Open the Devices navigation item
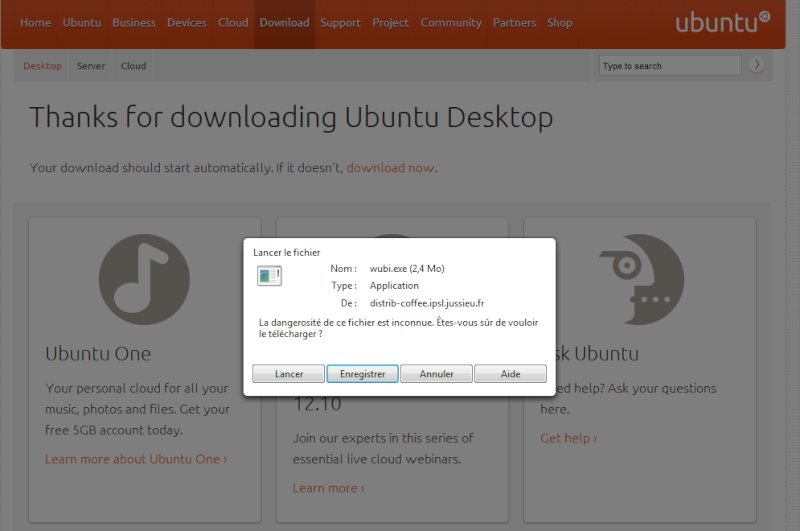 (187, 23)
